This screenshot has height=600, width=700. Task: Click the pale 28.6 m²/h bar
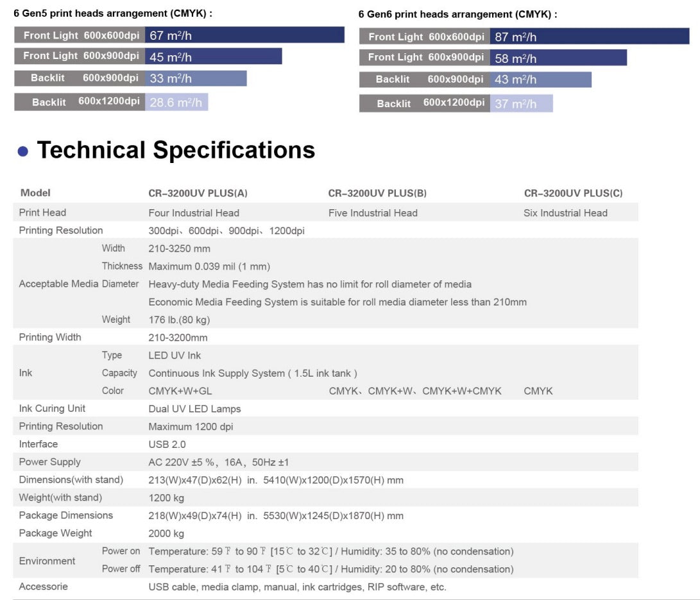(x=176, y=102)
